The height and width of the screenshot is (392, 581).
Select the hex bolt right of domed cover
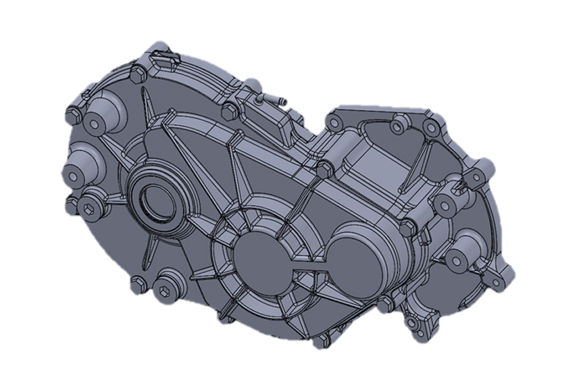coord(408,227)
